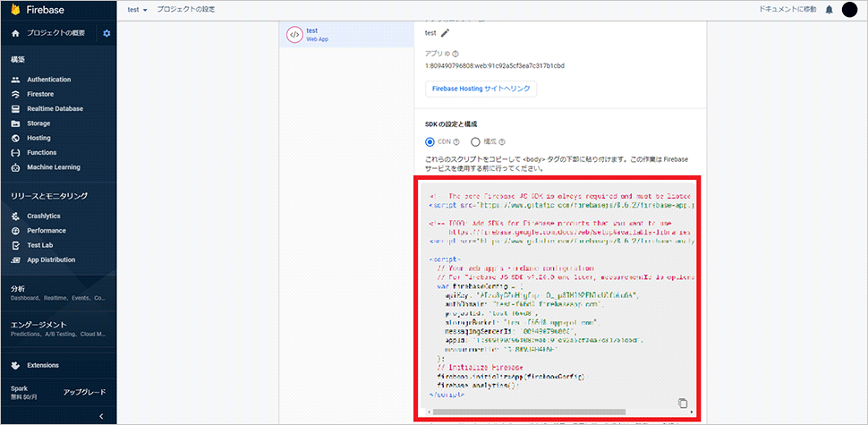Open Machine Learning in the sidebar
868x425 pixels.
tap(54, 167)
